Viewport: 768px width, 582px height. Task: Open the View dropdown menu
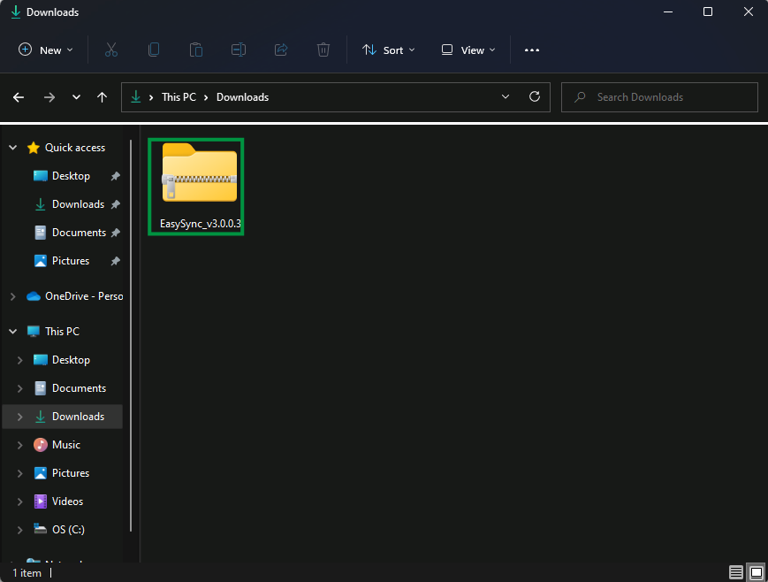coord(468,50)
